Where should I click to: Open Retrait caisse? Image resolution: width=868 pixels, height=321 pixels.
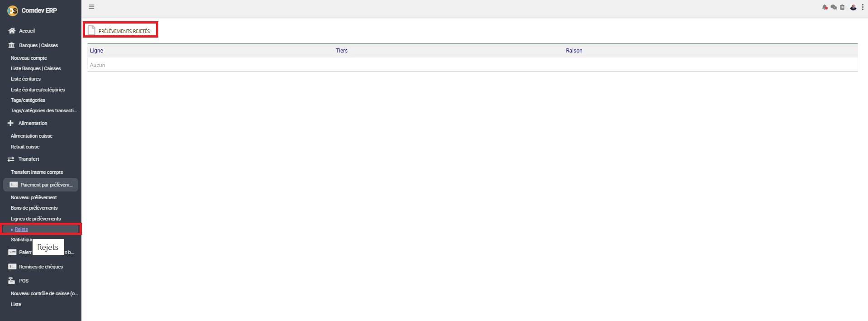coord(25,147)
